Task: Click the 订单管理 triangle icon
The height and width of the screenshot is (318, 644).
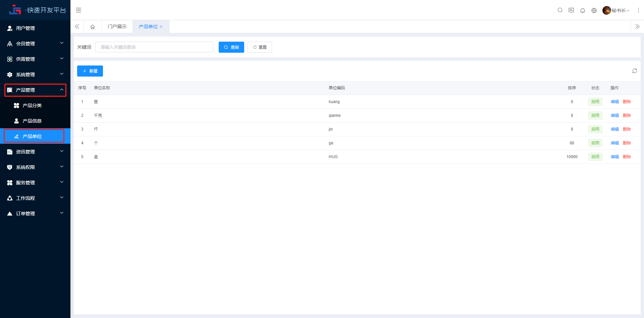Action: (x=10, y=214)
